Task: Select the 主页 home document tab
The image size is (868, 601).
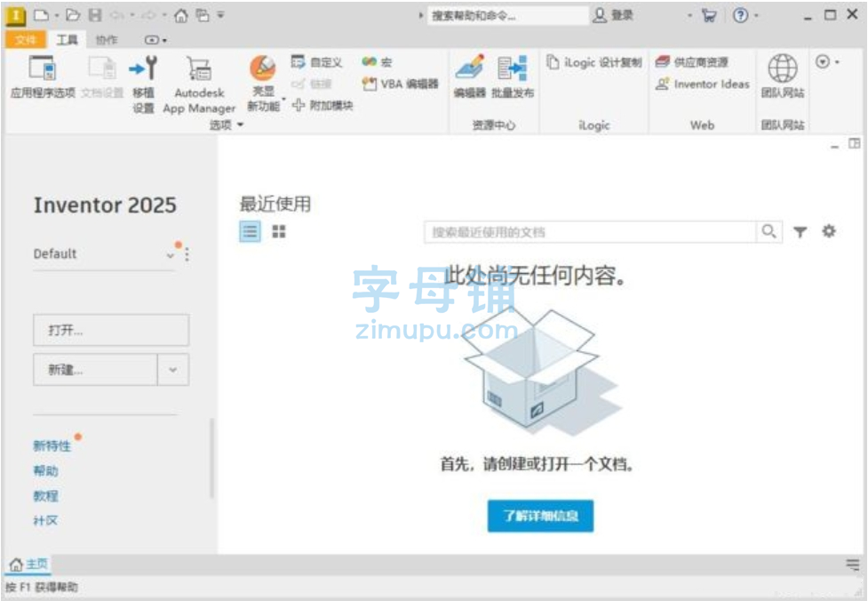Action: click(28, 565)
